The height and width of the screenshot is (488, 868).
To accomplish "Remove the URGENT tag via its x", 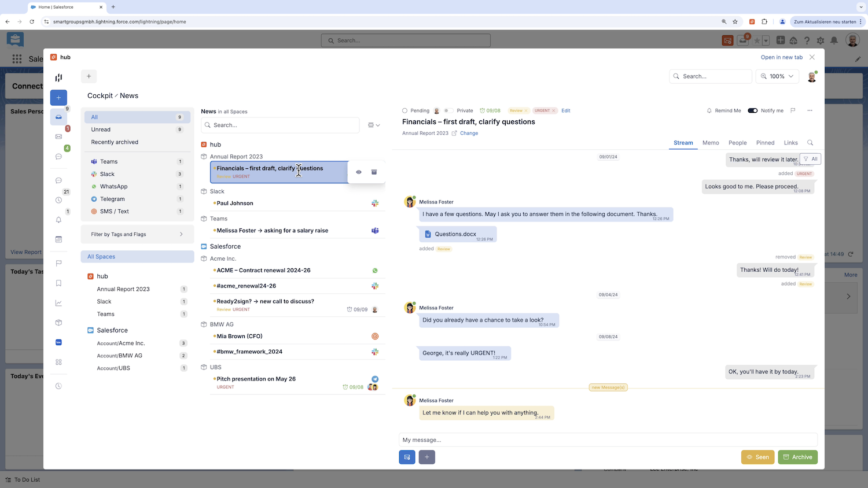I will 554,110.
